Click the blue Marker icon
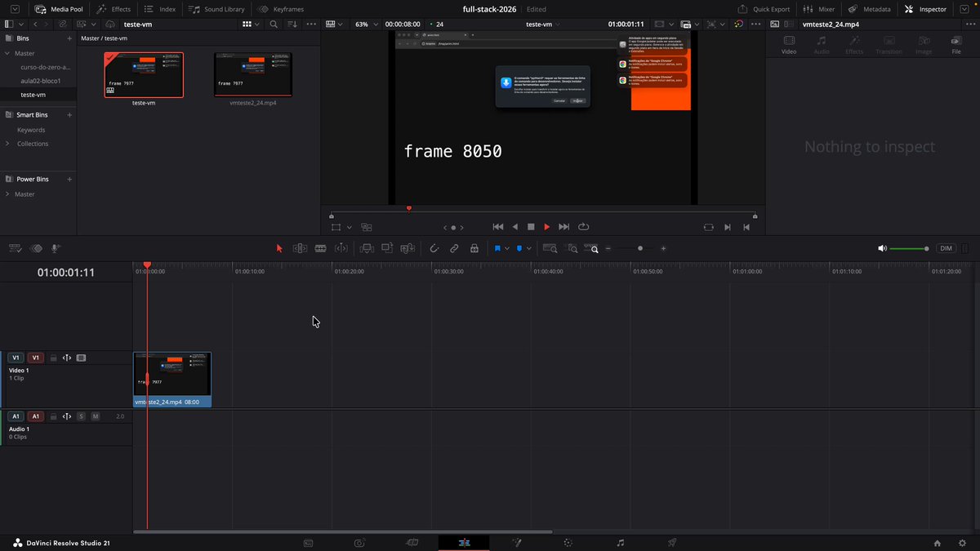Viewport: 980px width, 551px height. coord(519,248)
